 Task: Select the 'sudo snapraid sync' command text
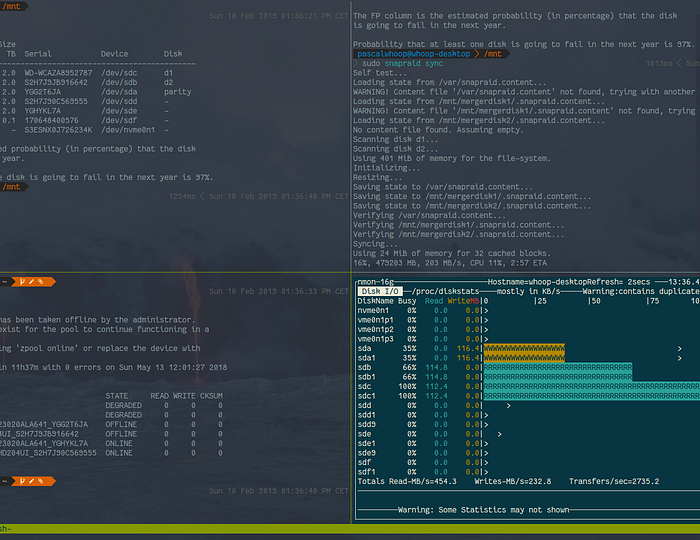pyautogui.click(x=403, y=63)
